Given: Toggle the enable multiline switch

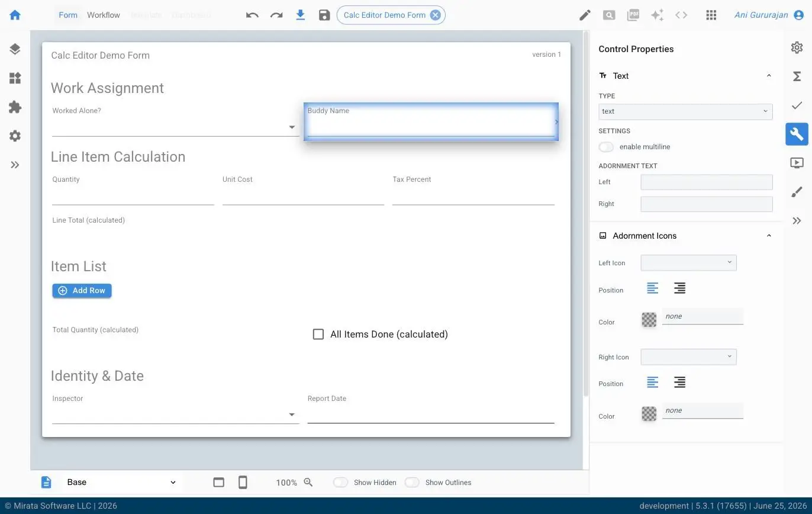Looking at the screenshot, I should coord(606,147).
